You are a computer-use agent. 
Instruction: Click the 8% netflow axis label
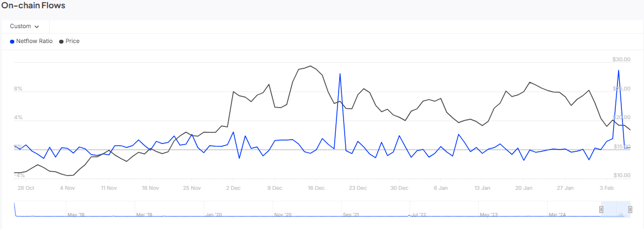[18, 89]
